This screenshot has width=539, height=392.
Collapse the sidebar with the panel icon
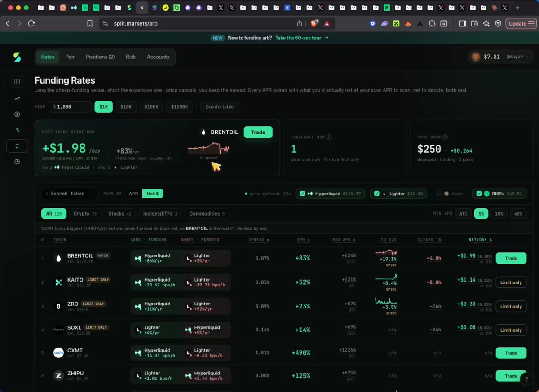click(x=17, y=82)
